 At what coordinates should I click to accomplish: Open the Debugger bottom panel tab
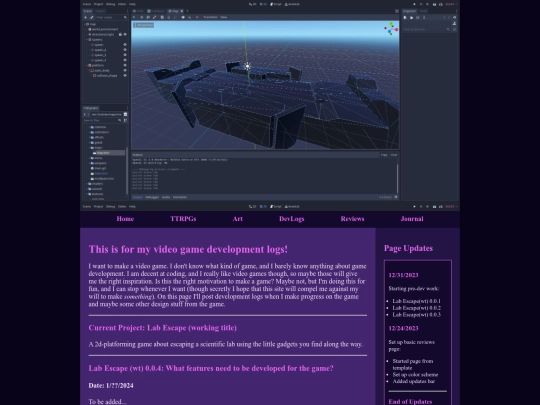coord(152,197)
